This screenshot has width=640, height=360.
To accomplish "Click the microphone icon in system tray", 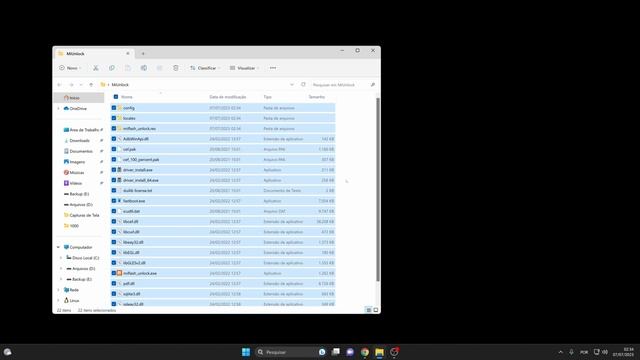I will [x=571, y=352].
